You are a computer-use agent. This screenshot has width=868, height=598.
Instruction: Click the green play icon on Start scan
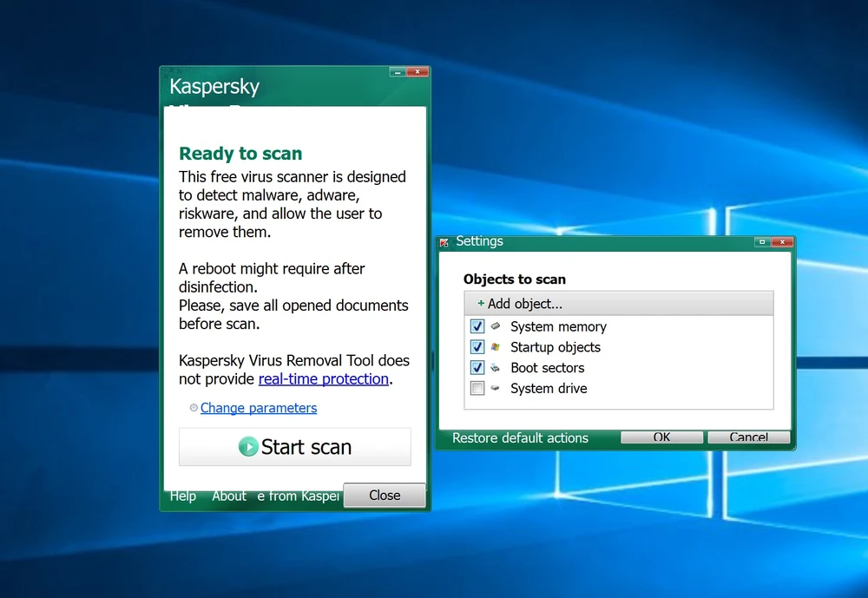[x=248, y=447]
